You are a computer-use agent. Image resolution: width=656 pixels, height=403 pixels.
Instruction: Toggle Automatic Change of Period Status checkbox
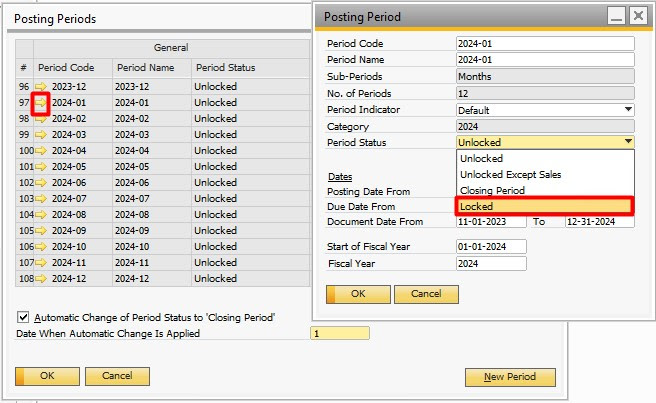tap(24, 318)
